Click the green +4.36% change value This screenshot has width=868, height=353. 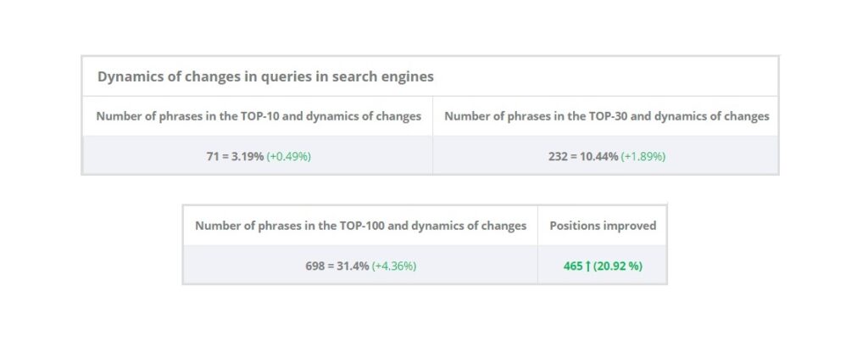tap(393, 266)
